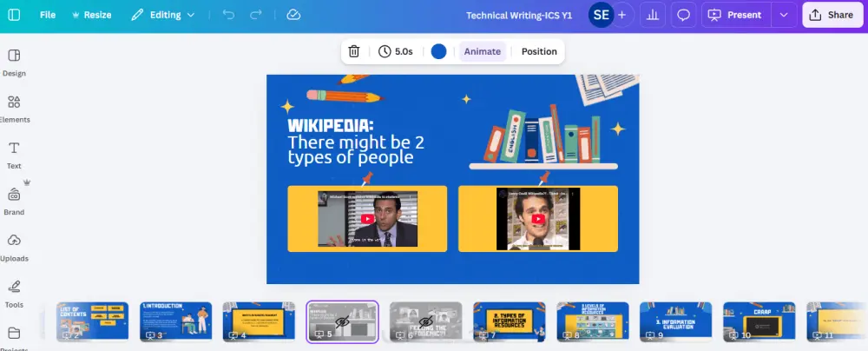The height and width of the screenshot is (351, 868).
Task: Select slide 11 thumbnail
Action: 837,321
